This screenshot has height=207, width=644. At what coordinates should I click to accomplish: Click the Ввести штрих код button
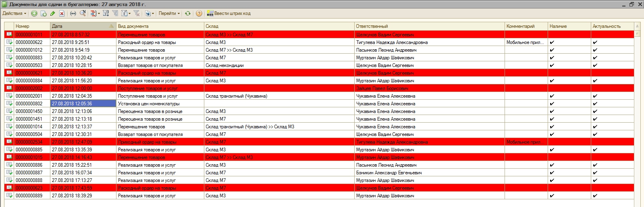[x=229, y=13]
